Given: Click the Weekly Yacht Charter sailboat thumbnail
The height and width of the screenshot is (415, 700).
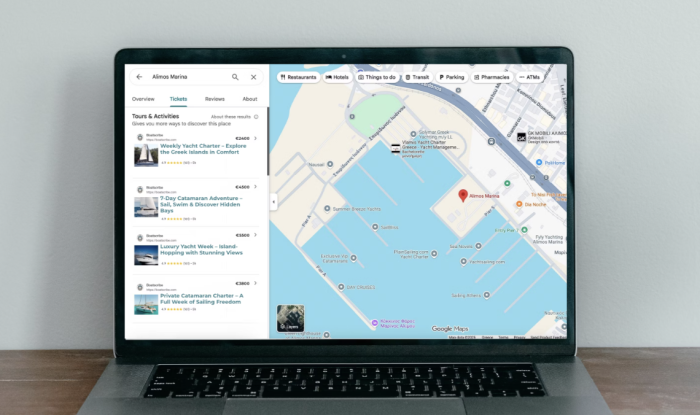Looking at the screenshot, I should point(146,155).
